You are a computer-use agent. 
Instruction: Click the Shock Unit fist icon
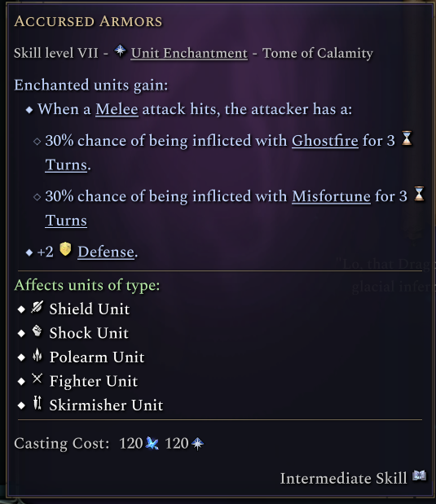(x=37, y=331)
